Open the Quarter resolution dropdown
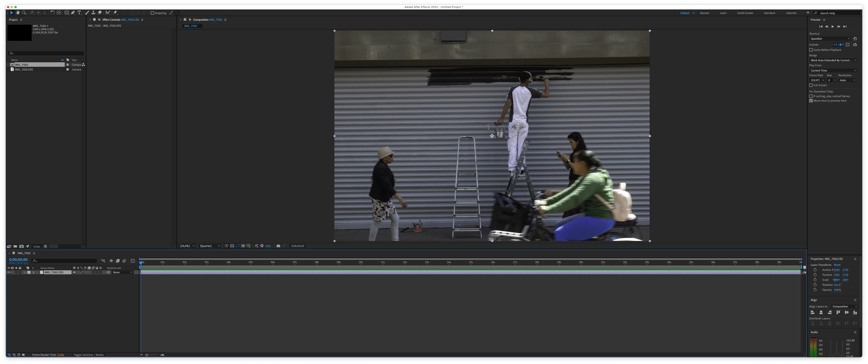Screen dimensions: 868x364 tap(210, 246)
